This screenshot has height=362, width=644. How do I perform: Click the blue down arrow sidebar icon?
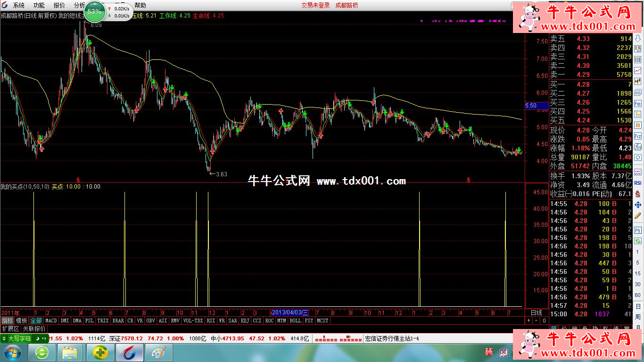[x=638, y=38]
